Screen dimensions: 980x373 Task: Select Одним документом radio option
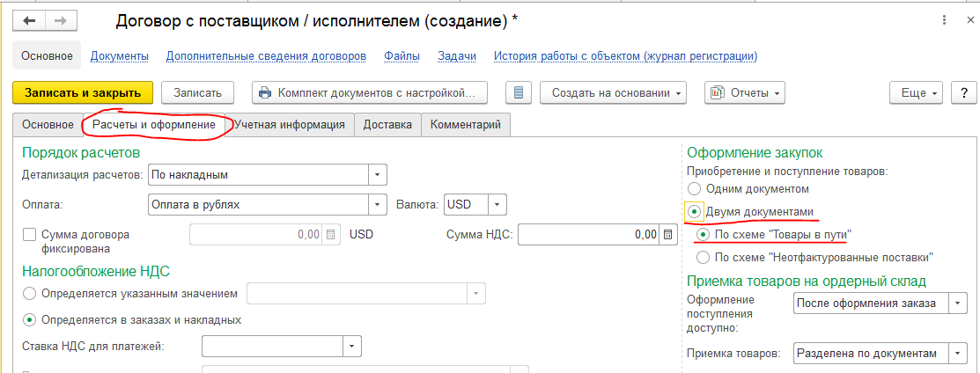[x=695, y=188]
